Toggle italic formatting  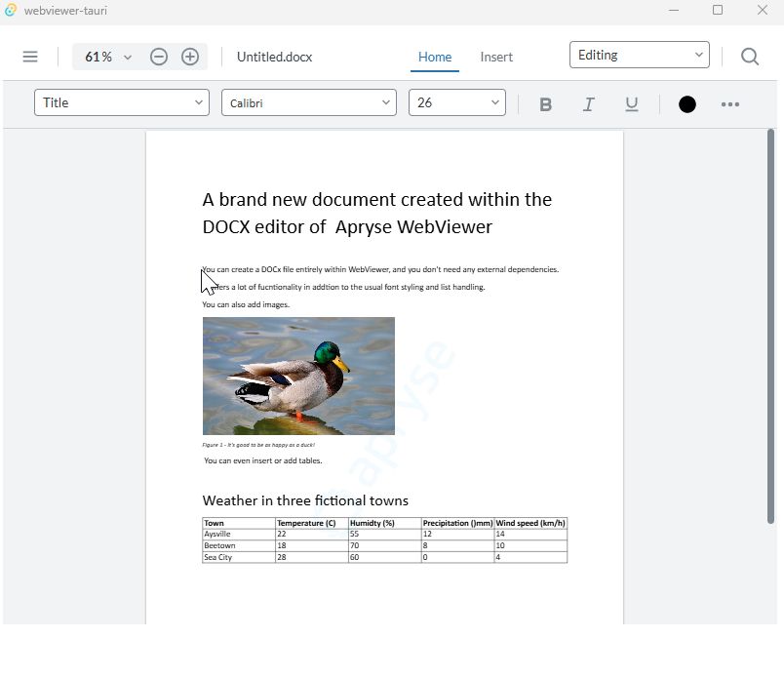click(589, 104)
